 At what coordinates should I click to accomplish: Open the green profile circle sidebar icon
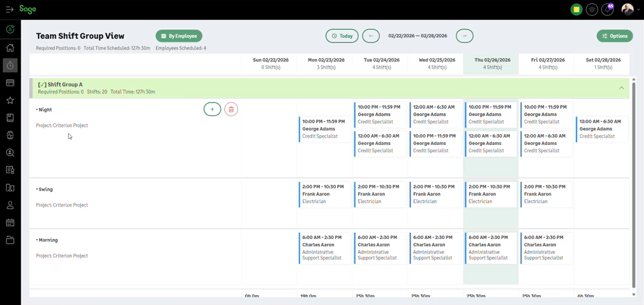pyautogui.click(x=10, y=29)
